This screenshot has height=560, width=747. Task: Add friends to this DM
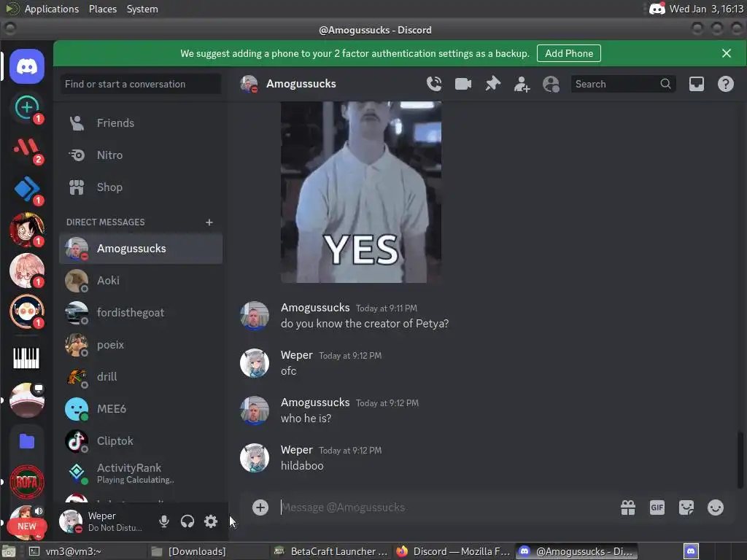tap(522, 84)
